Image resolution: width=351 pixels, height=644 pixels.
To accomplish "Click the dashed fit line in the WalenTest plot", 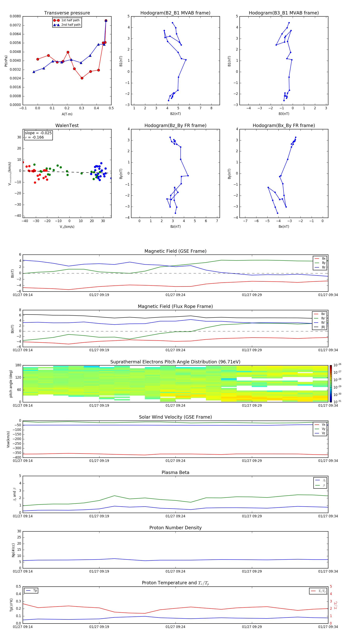I will (67, 172).
